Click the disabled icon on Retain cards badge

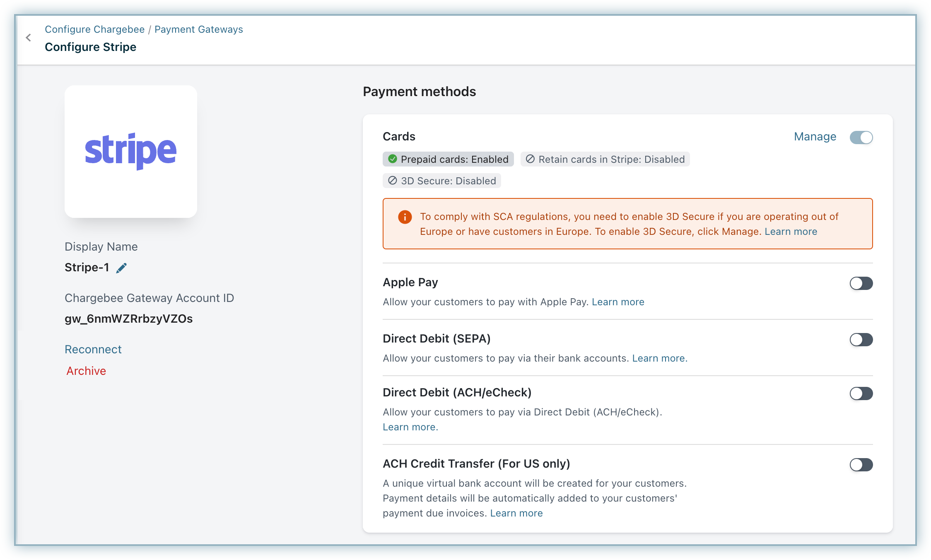coord(530,159)
